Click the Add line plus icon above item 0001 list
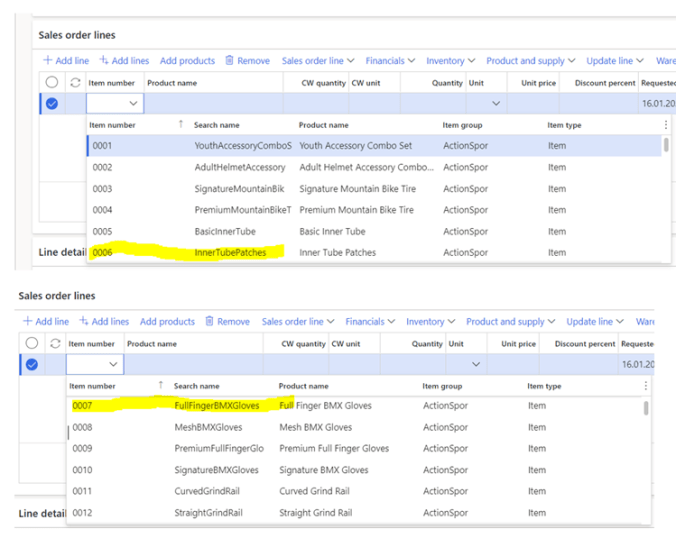 click(x=47, y=61)
